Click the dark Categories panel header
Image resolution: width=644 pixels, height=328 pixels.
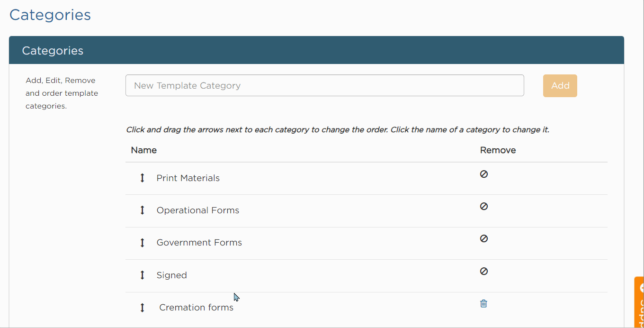click(x=53, y=50)
